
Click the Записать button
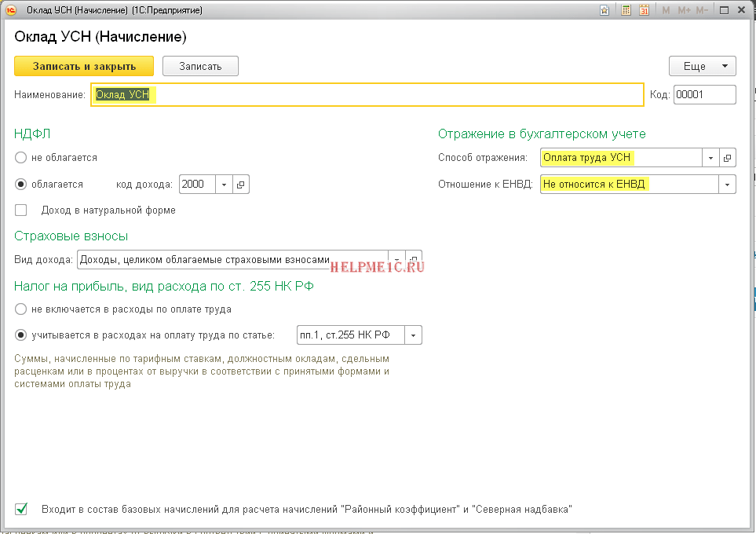(200, 67)
